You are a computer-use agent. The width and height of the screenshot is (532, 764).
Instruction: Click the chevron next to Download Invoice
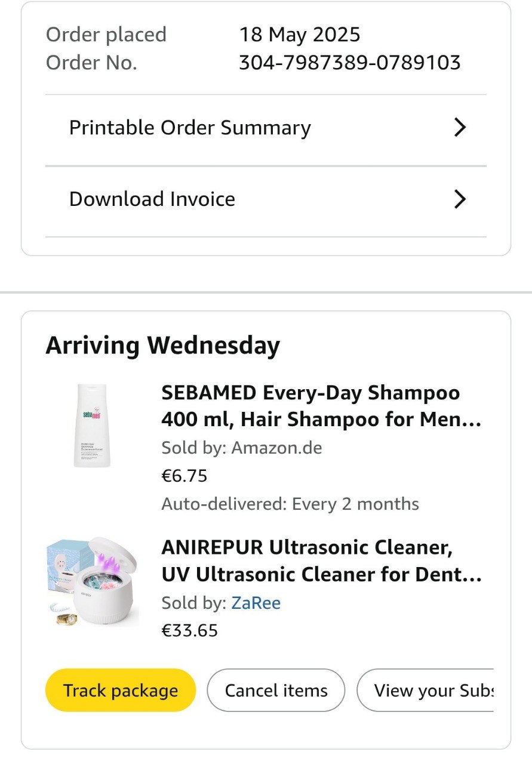[459, 199]
